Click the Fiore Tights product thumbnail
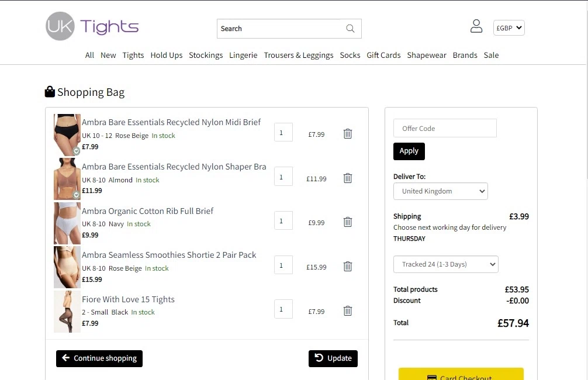Image resolution: width=588 pixels, height=380 pixels. coord(67,312)
